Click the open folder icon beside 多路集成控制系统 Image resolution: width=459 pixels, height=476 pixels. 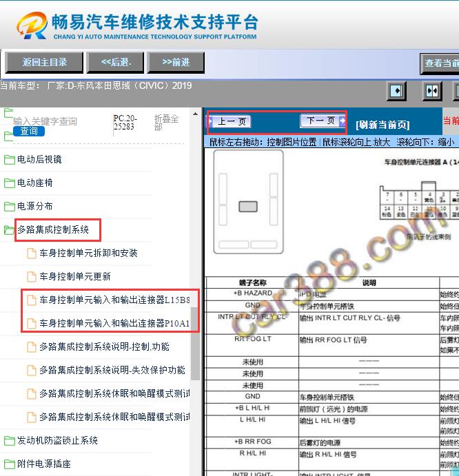[10, 230]
